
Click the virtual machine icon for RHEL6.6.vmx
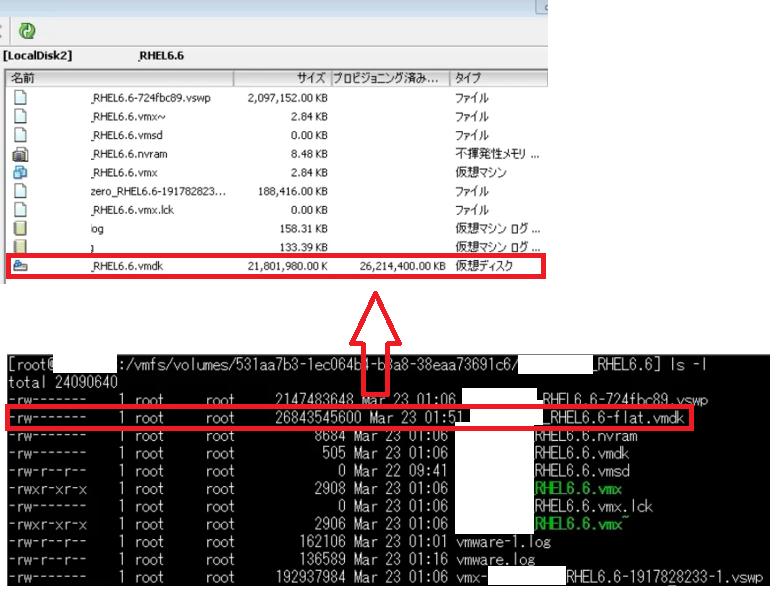(x=20, y=172)
